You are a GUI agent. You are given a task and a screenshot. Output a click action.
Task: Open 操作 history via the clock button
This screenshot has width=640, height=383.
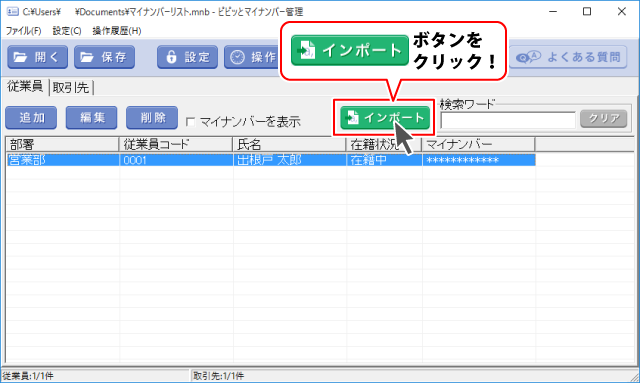252,57
